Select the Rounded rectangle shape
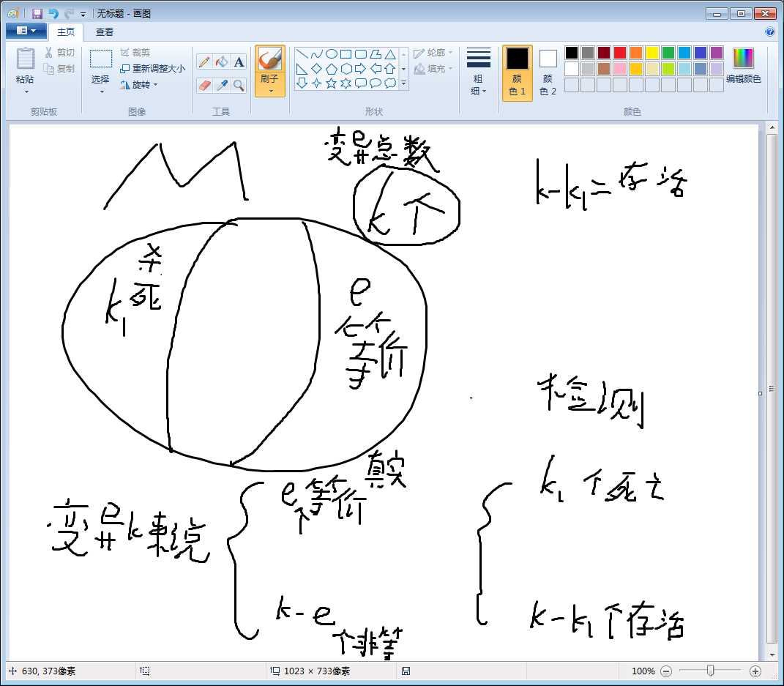Image resolution: width=784 pixels, height=686 pixels. [360, 54]
